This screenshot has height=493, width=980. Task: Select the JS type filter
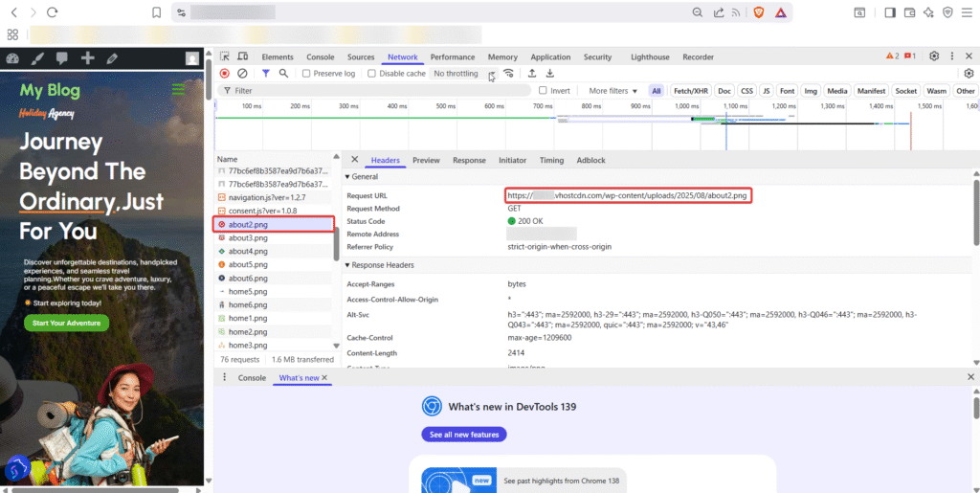click(766, 91)
